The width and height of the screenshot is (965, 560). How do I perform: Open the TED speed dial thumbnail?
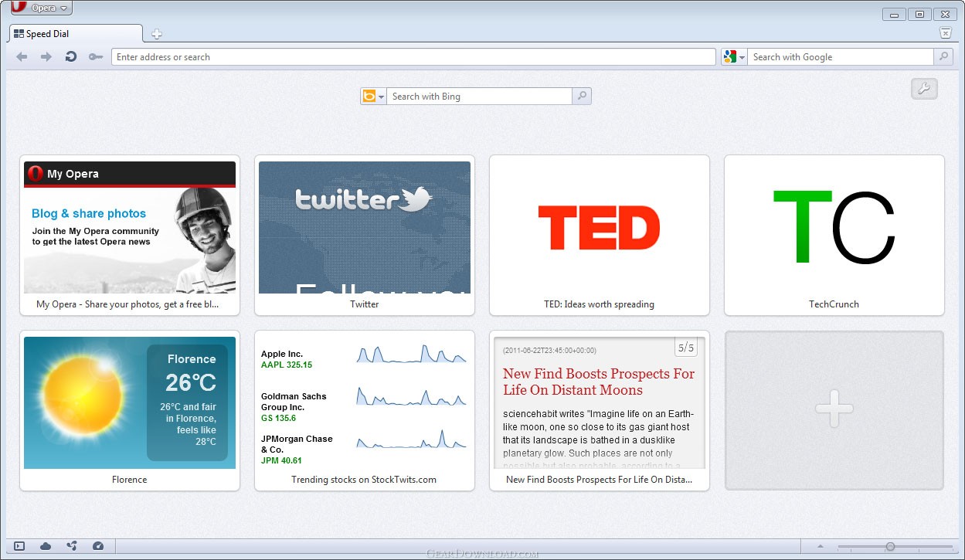[x=600, y=228]
